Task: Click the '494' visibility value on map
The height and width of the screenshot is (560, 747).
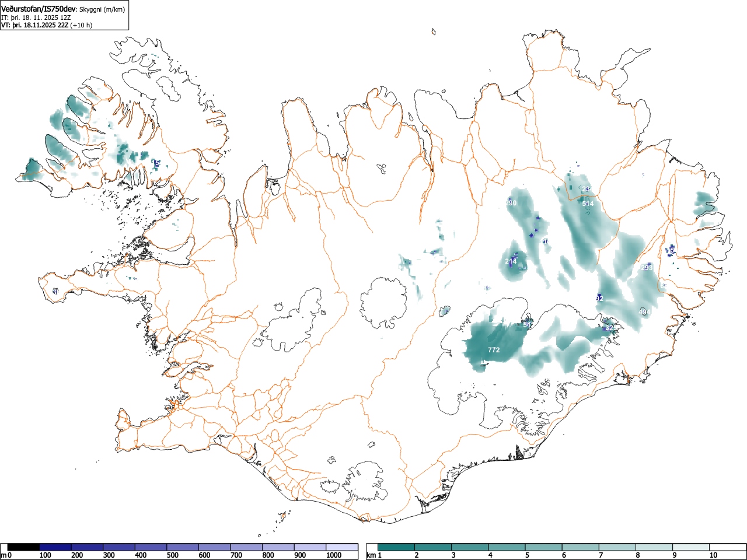Action: pyautogui.click(x=644, y=312)
